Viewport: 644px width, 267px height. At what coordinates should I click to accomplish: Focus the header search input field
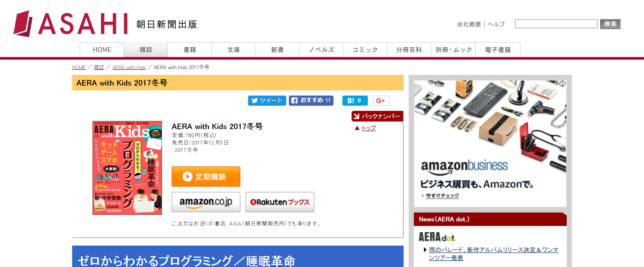point(556,24)
